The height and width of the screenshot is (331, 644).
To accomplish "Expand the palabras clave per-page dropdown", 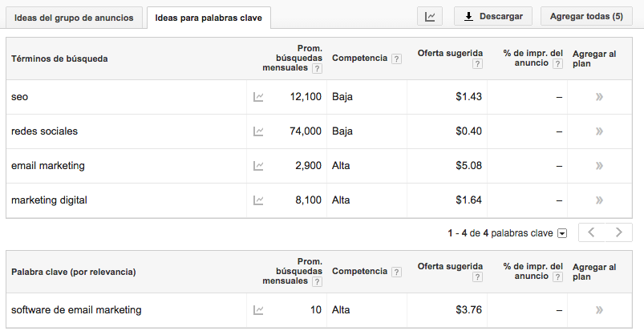I will (x=562, y=234).
